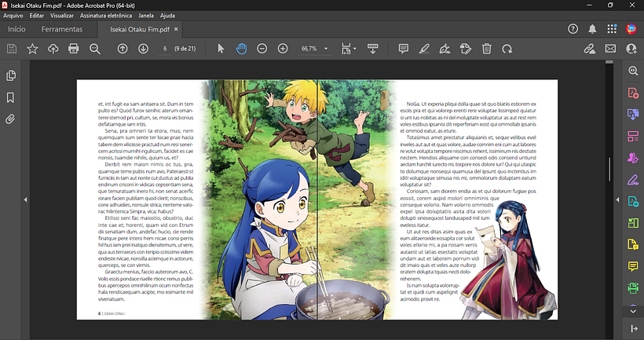Add a comment note
Screen dimensions: 644x340
tap(404, 49)
